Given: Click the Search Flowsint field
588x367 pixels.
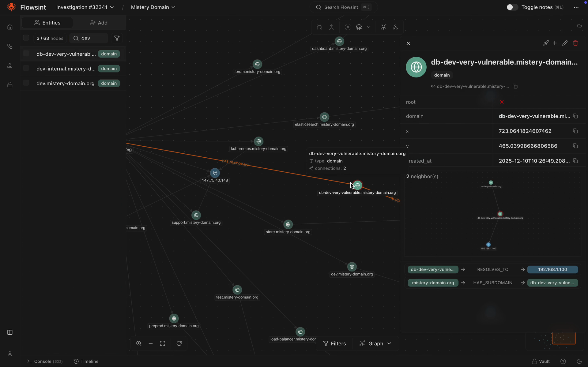Looking at the screenshot, I should point(343,7).
